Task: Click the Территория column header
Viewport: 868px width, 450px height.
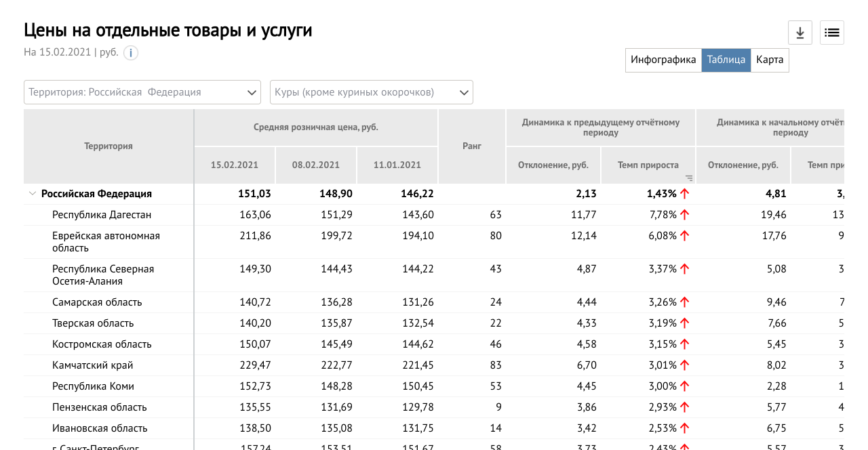Action: (x=108, y=146)
